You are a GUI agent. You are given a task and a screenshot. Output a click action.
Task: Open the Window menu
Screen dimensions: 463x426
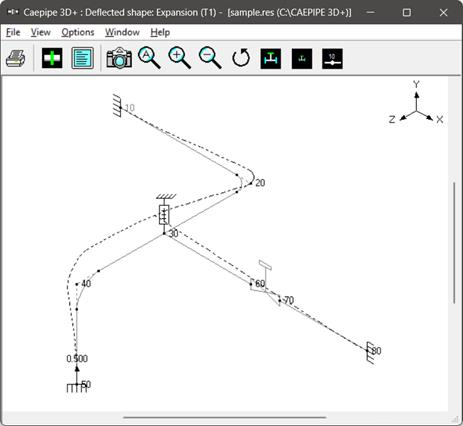click(122, 32)
